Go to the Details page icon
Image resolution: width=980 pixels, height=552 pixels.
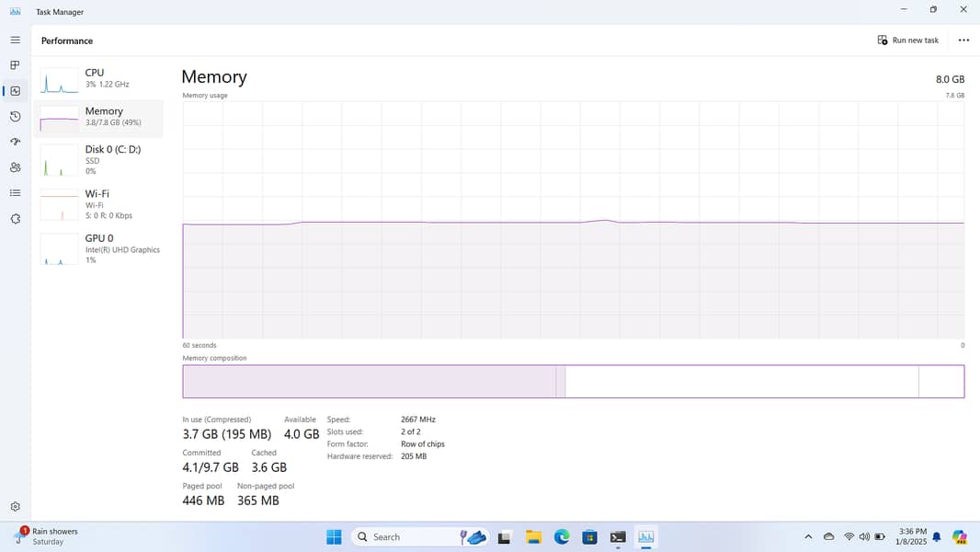tap(15, 193)
